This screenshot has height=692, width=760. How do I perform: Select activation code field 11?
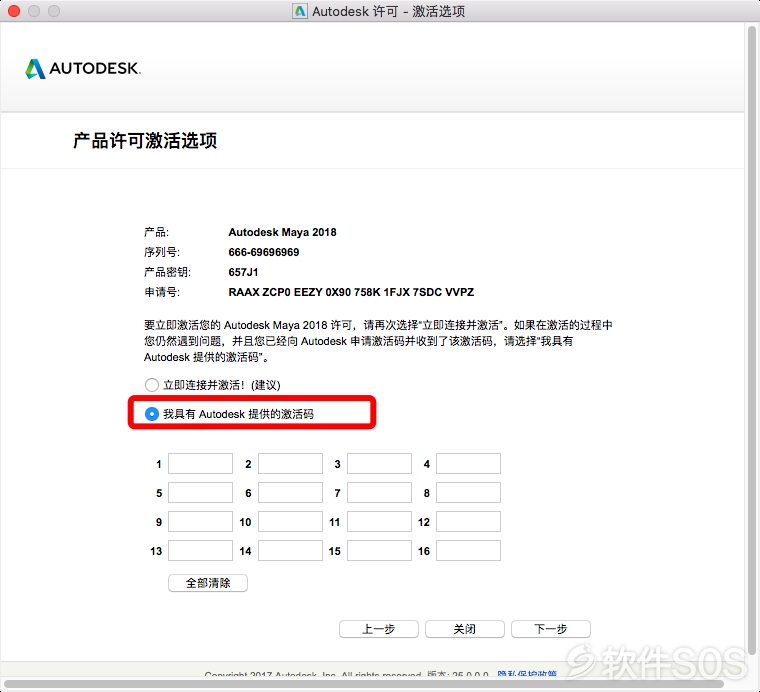coord(379,522)
